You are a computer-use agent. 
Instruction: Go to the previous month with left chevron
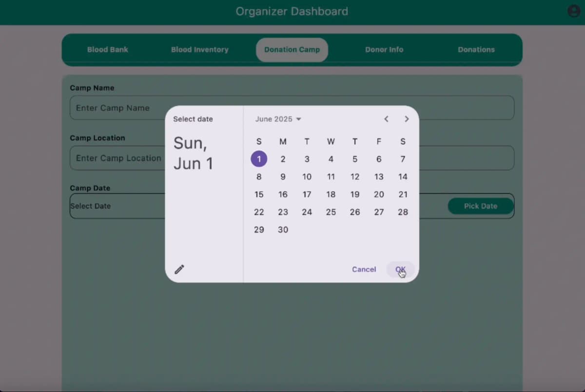(x=386, y=119)
